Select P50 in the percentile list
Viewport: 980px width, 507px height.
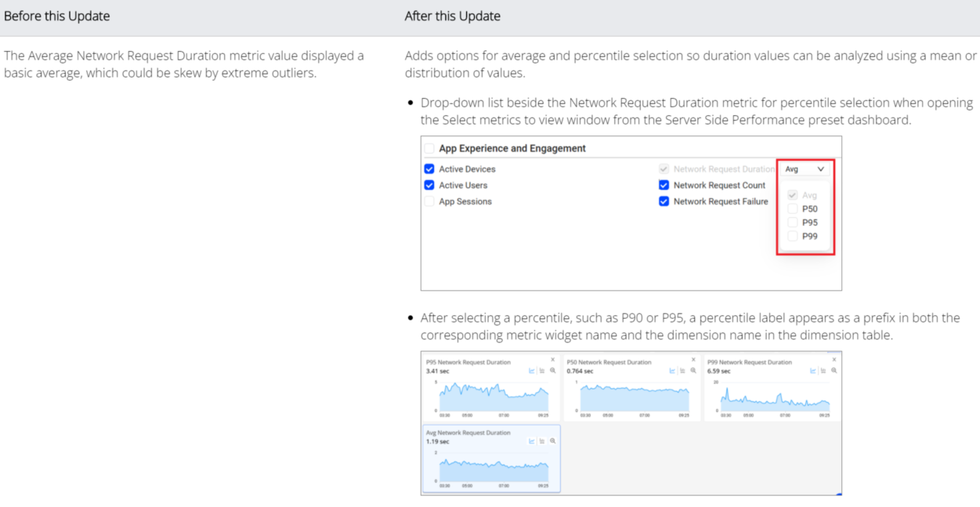pos(793,209)
